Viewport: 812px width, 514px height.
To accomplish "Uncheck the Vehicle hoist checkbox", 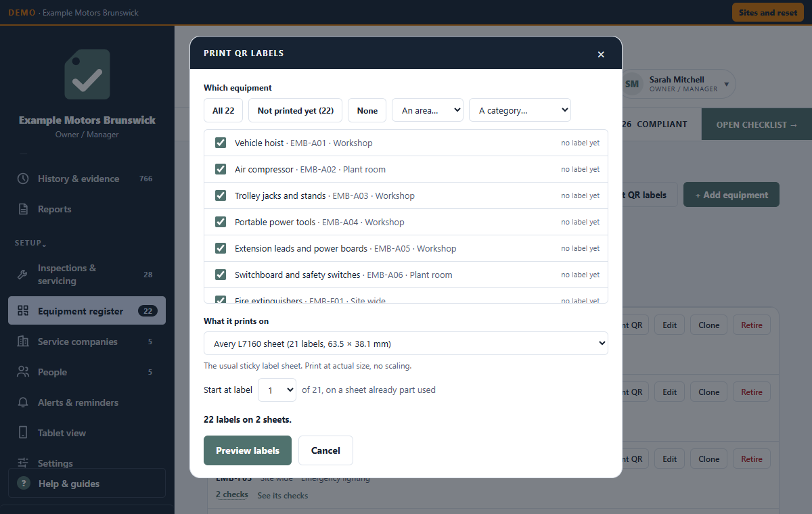I will pyautogui.click(x=221, y=143).
